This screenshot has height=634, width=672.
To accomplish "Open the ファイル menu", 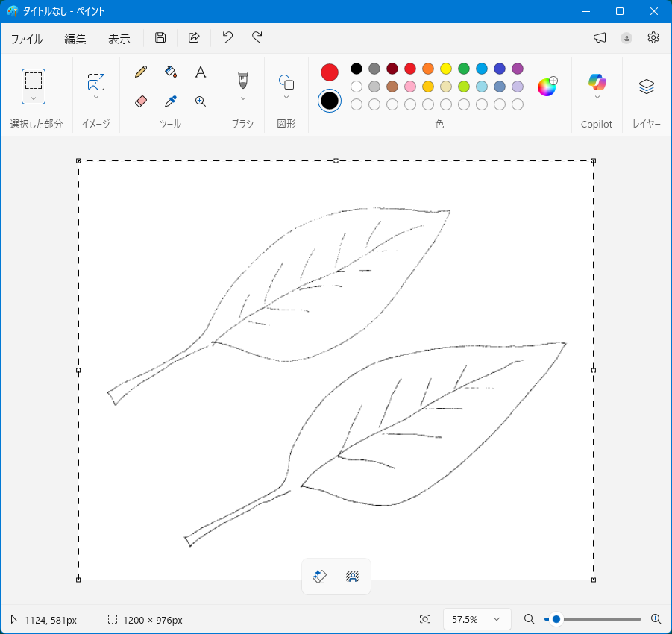I will coord(27,39).
